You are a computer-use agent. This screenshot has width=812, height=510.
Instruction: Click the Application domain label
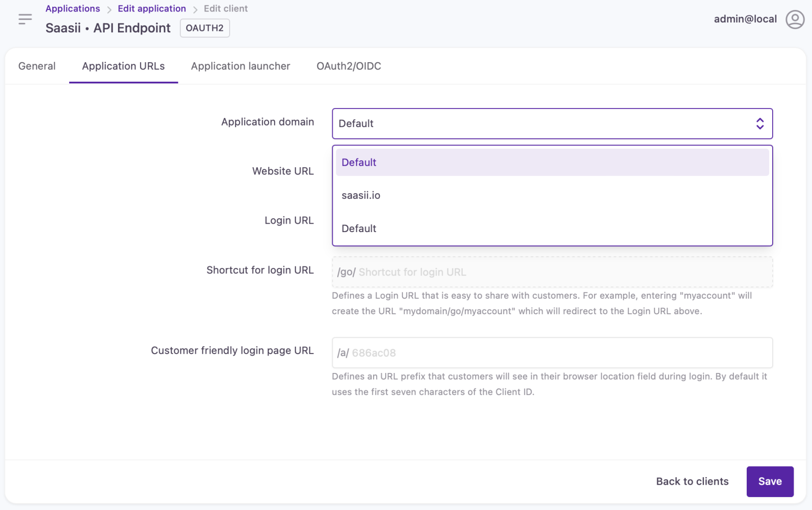[x=268, y=122]
